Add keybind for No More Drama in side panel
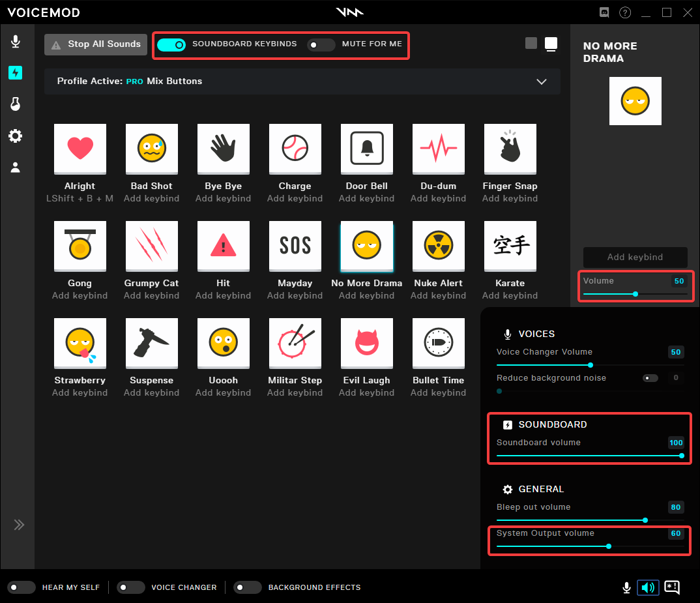 pos(635,257)
